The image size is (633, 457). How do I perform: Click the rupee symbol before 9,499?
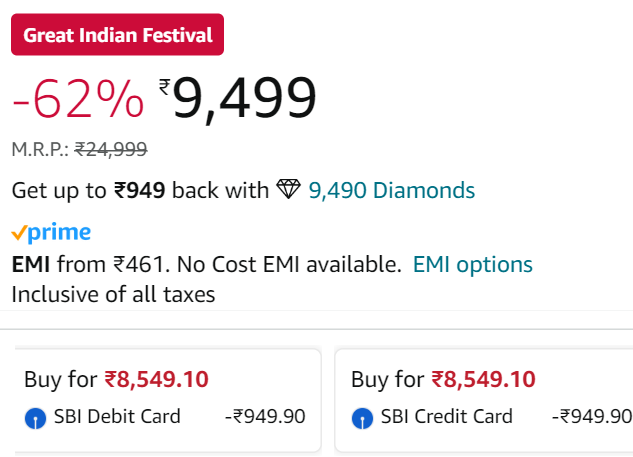click(165, 87)
